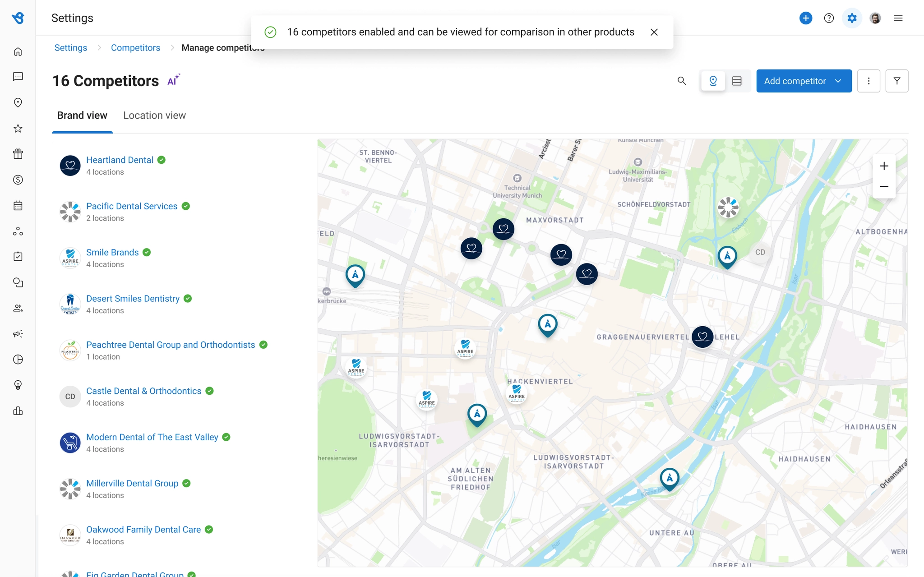Open the home icon in sidebar
The image size is (924, 577).
tap(18, 51)
